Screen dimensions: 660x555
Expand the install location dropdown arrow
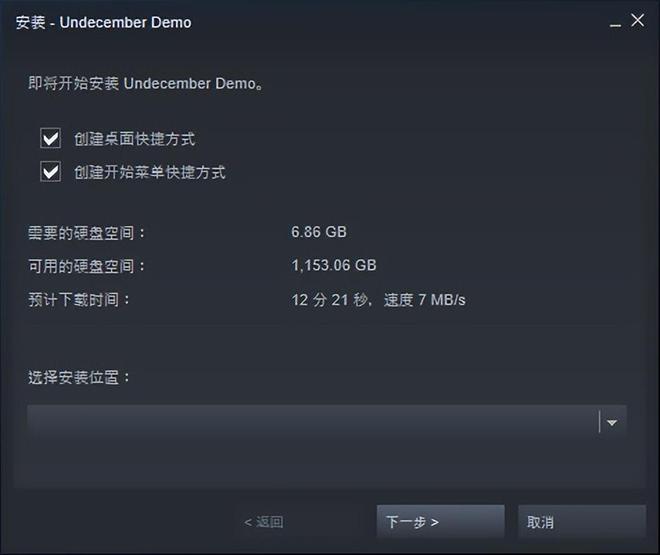coord(612,422)
